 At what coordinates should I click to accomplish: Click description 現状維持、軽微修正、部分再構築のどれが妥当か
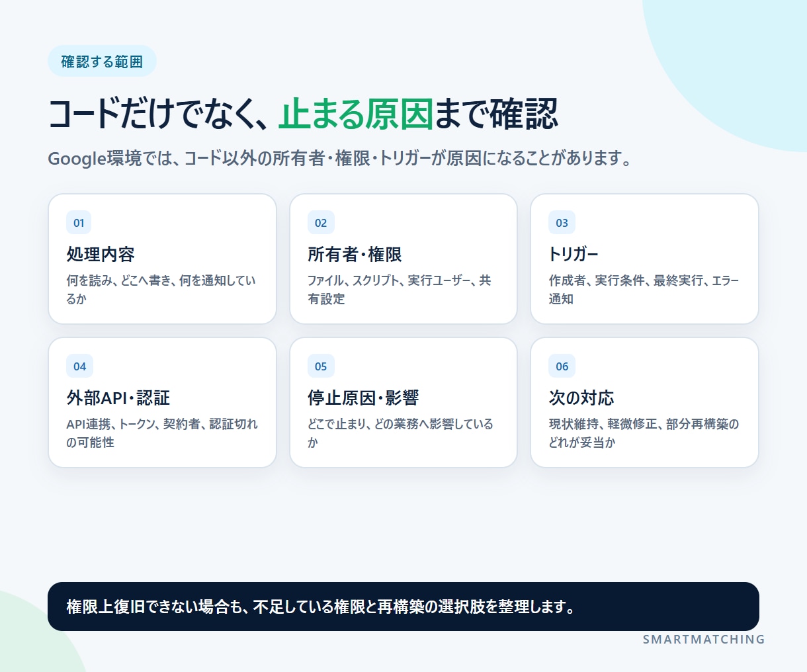tap(644, 433)
